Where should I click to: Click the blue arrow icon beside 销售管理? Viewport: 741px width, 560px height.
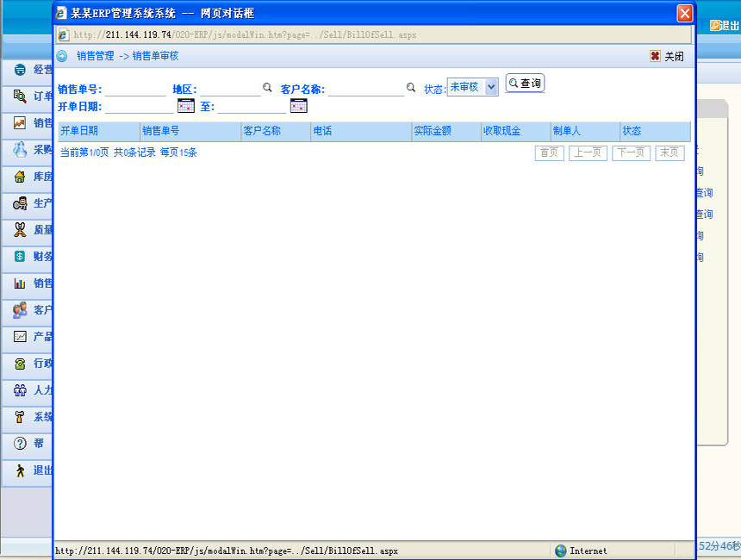click(62, 56)
